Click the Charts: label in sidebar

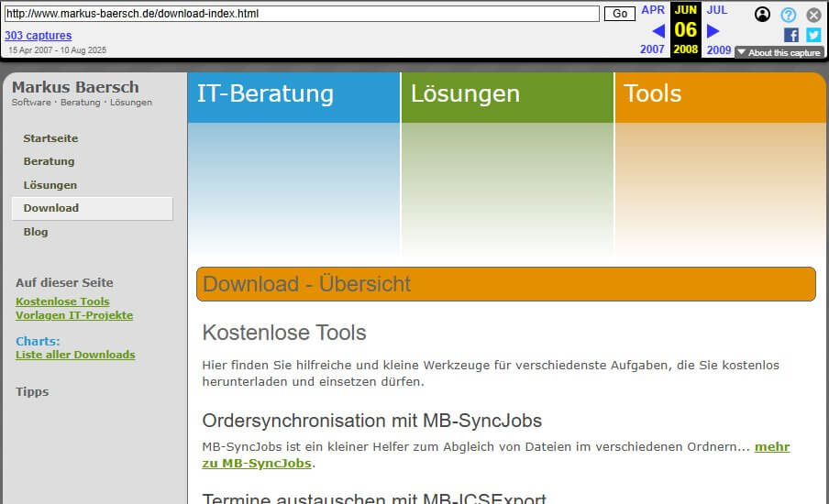[x=38, y=341]
